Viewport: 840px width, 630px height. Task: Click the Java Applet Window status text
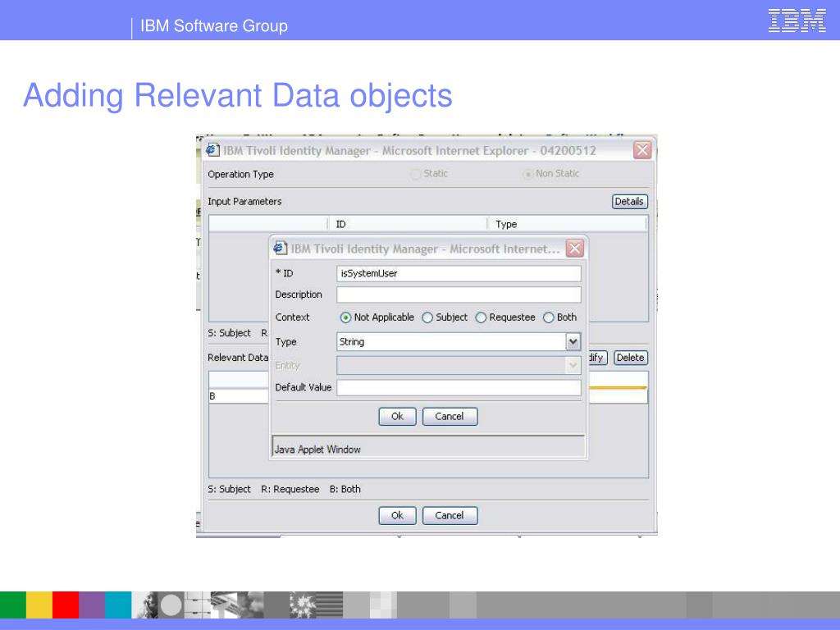pyautogui.click(x=317, y=450)
